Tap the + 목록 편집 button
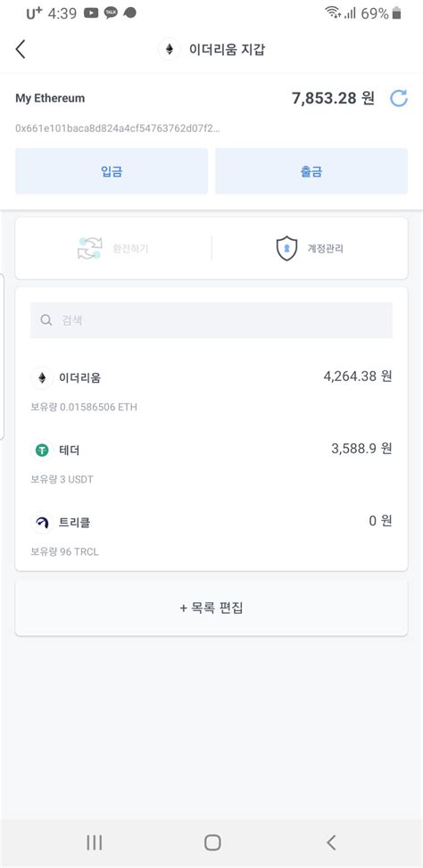The height and width of the screenshot is (868, 423). point(211,608)
